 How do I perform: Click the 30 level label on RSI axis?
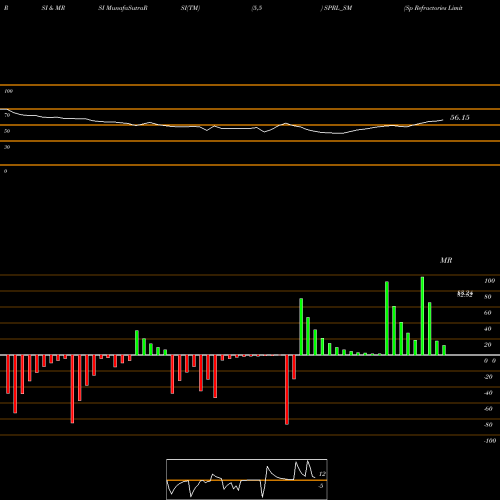7,147
